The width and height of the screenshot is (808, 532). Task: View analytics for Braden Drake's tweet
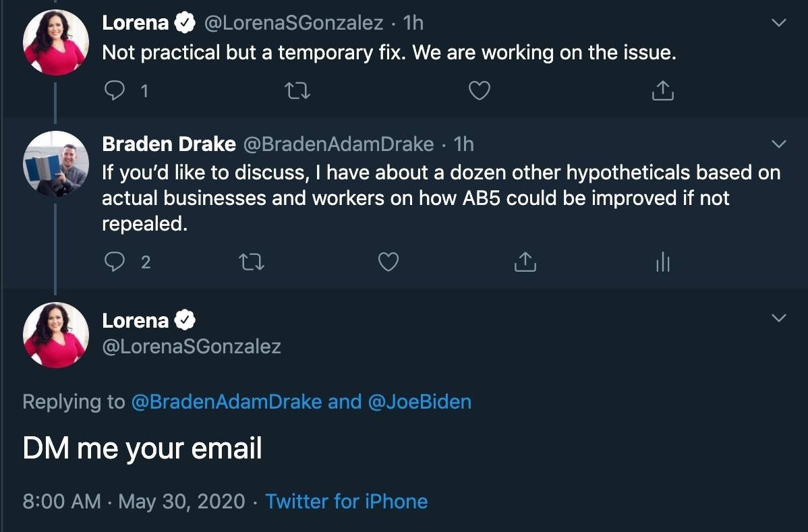point(663,262)
